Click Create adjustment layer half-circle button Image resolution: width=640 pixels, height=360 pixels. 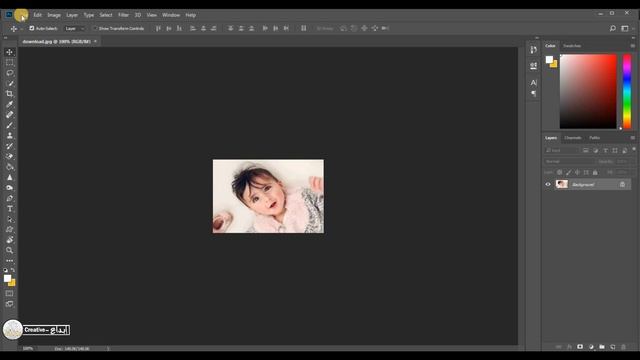pyautogui.click(x=591, y=347)
